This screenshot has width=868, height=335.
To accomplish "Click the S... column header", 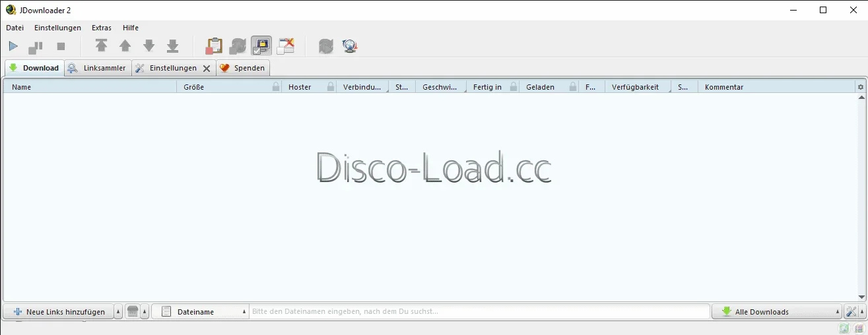I will (x=684, y=87).
